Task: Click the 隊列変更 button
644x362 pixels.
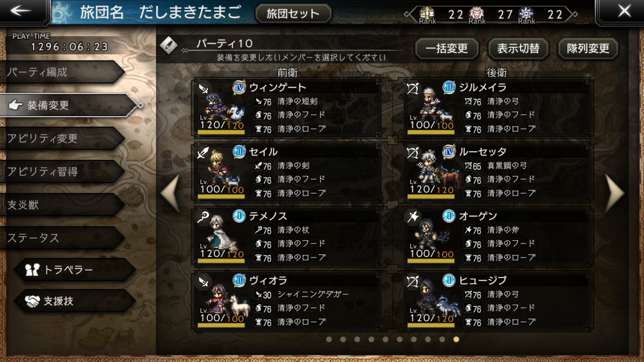Action: pos(588,49)
